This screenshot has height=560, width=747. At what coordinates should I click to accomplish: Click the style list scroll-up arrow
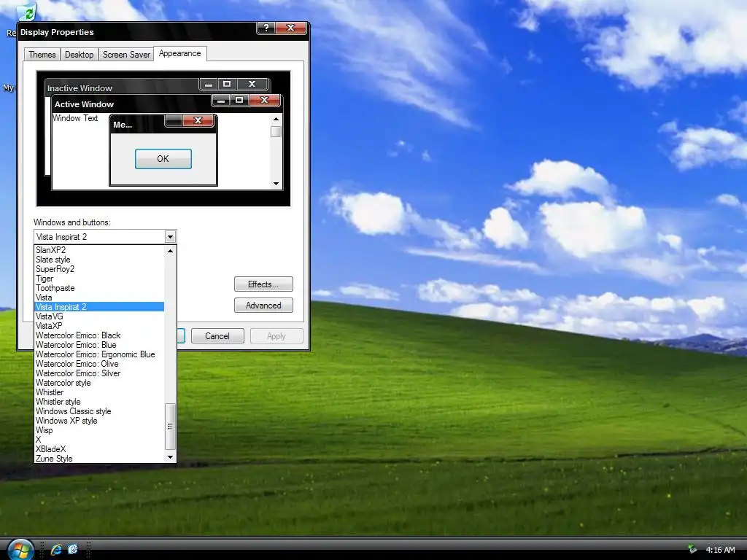click(170, 251)
